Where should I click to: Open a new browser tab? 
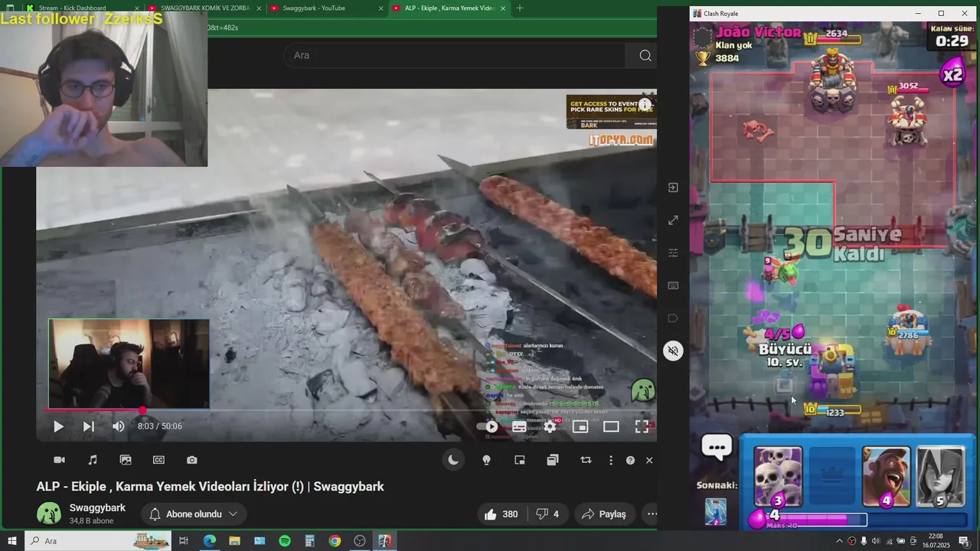click(x=520, y=8)
